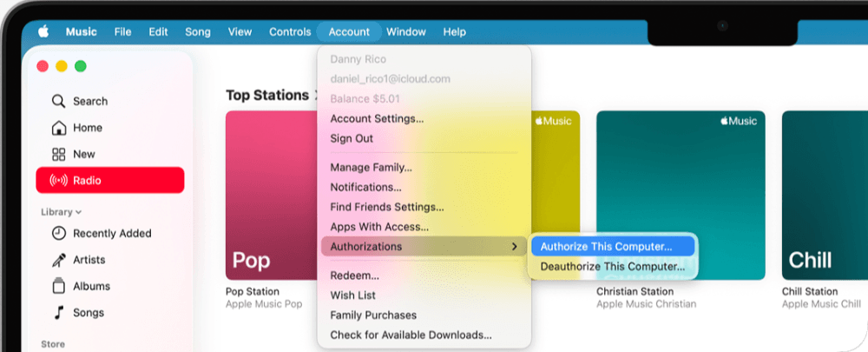
Task: Open the Pop station artwork
Action: coord(271,196)
